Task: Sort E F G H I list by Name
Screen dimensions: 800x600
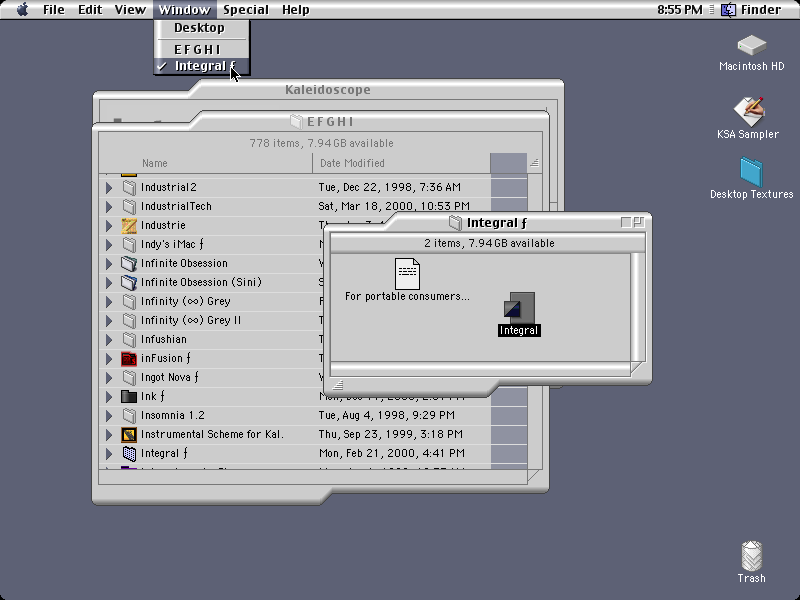Action: tap(206, 163)
